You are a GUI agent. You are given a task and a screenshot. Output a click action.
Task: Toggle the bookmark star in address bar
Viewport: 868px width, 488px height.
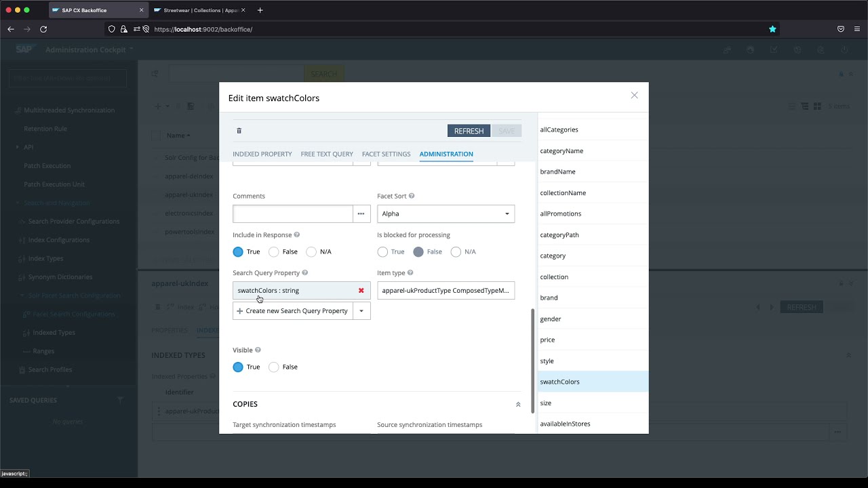[772, 29]
